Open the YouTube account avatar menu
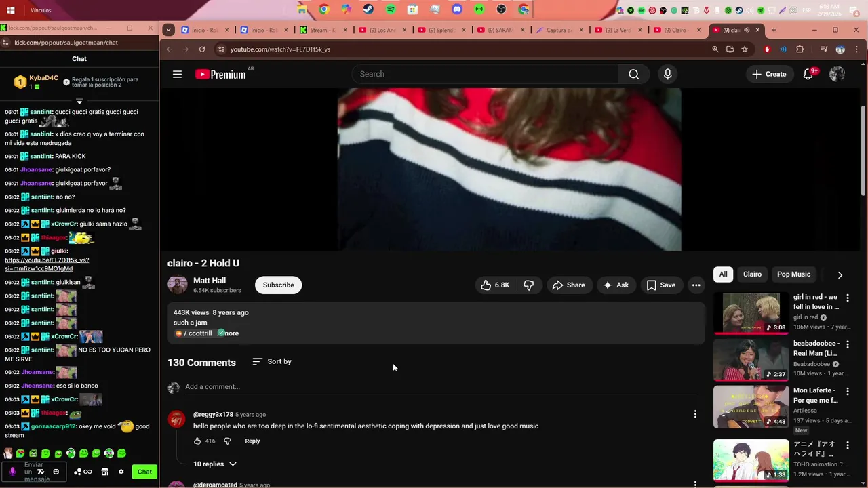Image resolution: width=868 pixels, height=488 pixels. click(837, 74)
